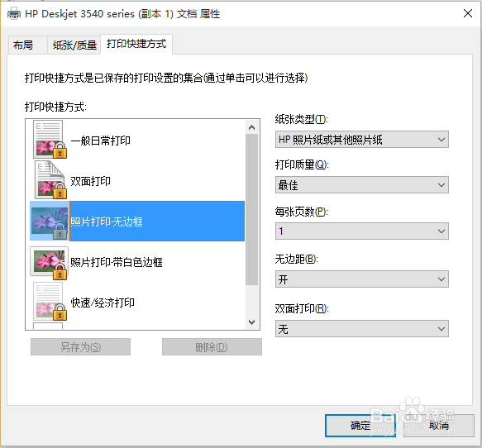Click the shortcut list scroll down arrow

point(252,322)
